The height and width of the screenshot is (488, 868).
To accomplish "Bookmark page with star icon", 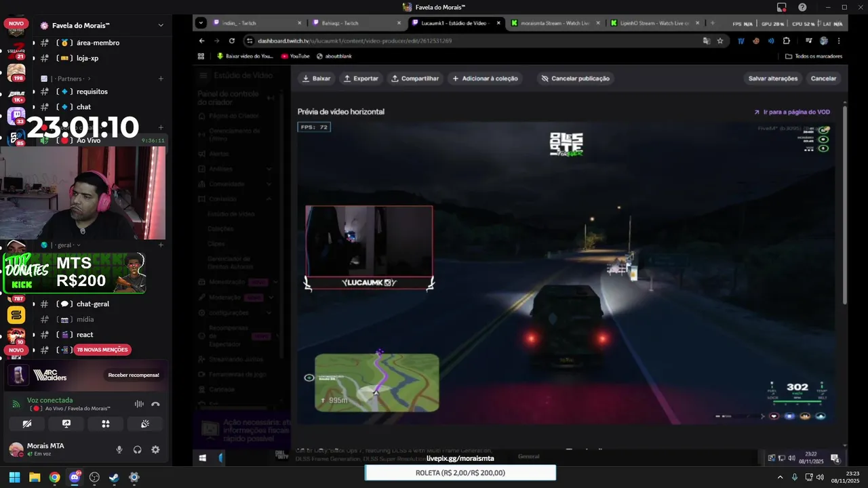I will tap(720, 41).
